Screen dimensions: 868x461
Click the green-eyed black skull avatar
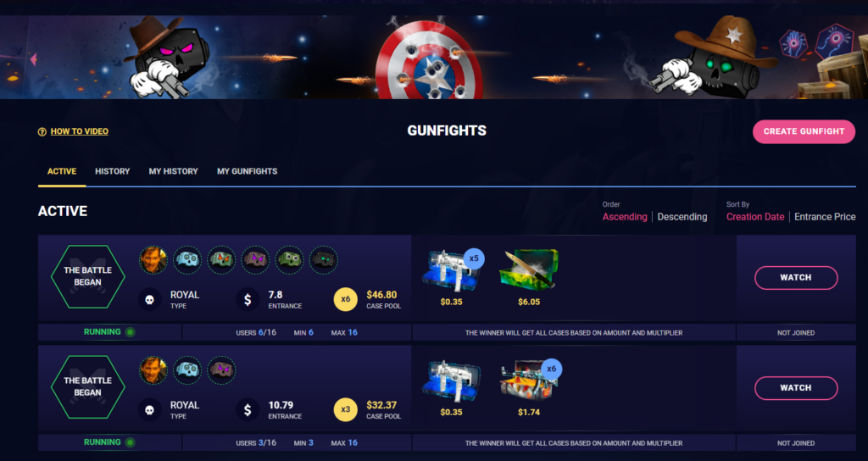323,260
